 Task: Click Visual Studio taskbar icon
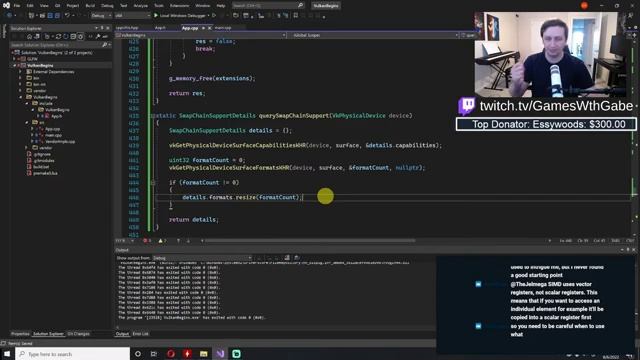[x=220, y=354]
